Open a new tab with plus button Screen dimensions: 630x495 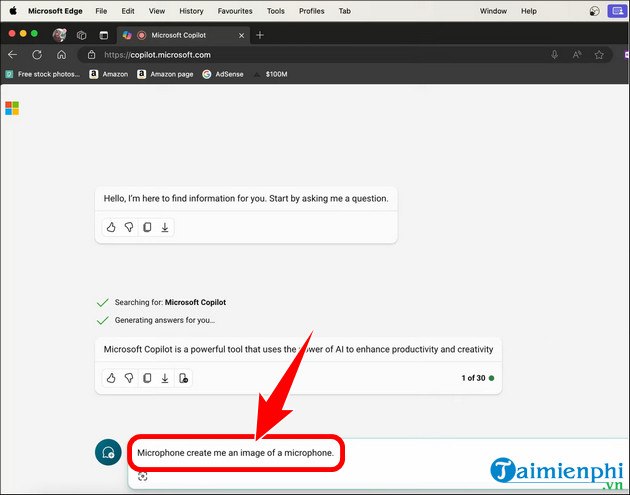(260, 35)
